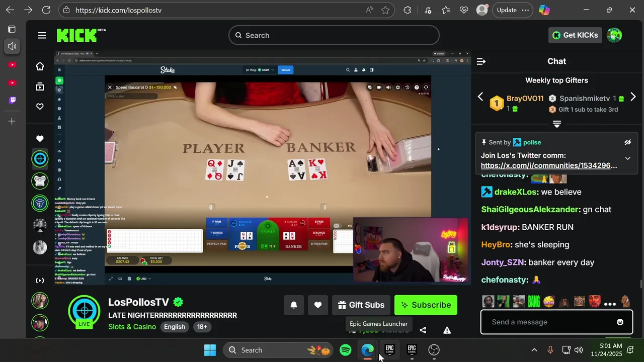644x362 pixels.
Task: Open Windows Start menu
Action: (210, 350)
